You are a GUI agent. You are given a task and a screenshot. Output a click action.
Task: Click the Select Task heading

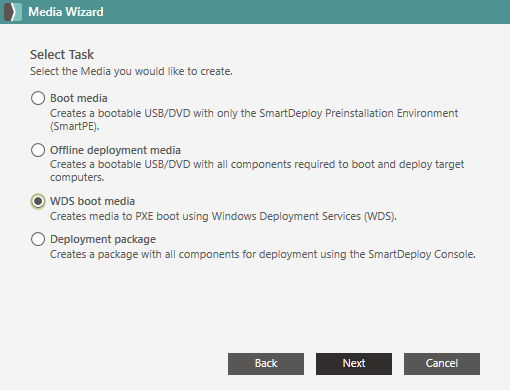coord(62,55)
